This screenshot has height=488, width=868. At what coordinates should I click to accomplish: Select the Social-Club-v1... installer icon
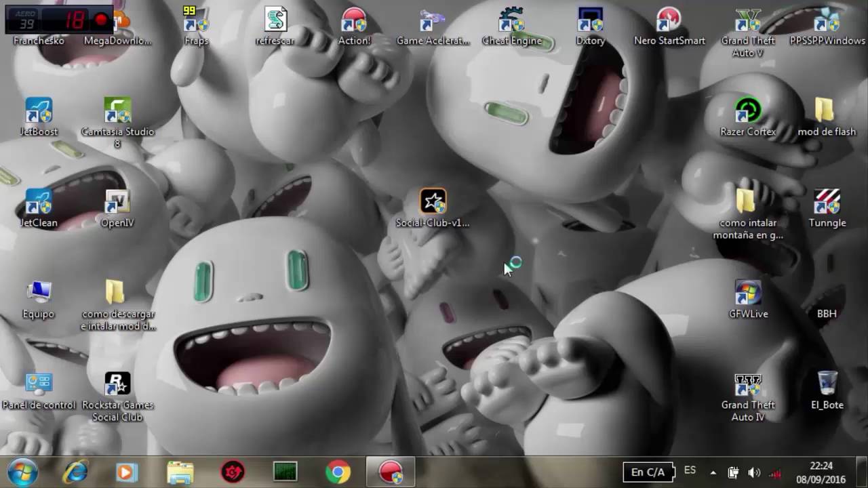pos(433,208)
